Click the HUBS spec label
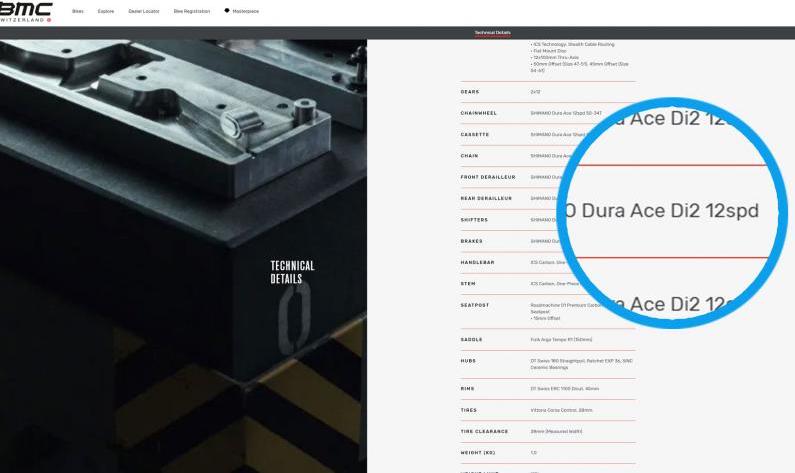The height and width of the screenshot is (473, 795). [468, 360]
